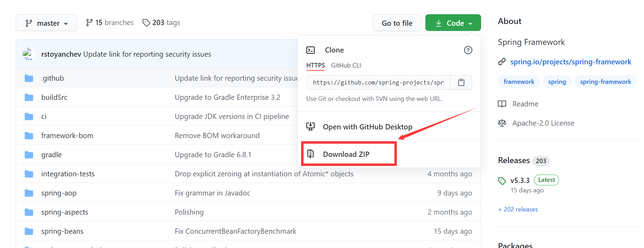
Task: Click the .github folder icon
Action: [29, 78]
